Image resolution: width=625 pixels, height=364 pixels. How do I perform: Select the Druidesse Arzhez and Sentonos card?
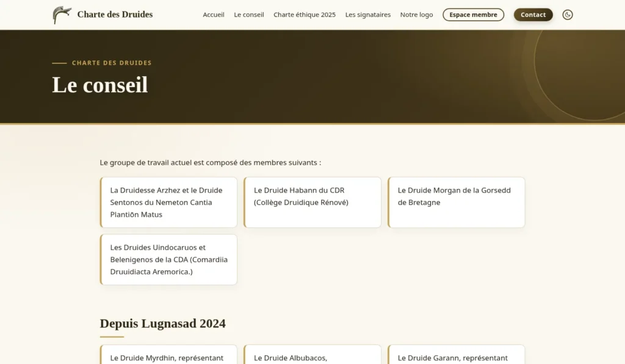pos(168,202)
